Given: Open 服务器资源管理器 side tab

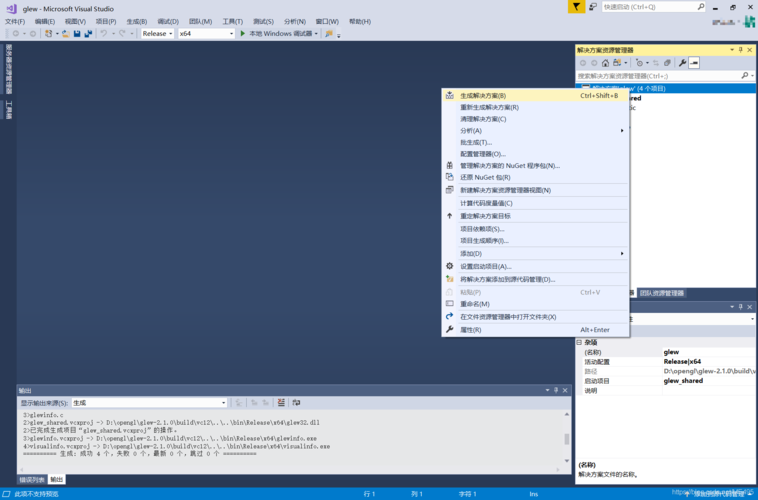Looking at the screenshot, I should pos(9,69).
